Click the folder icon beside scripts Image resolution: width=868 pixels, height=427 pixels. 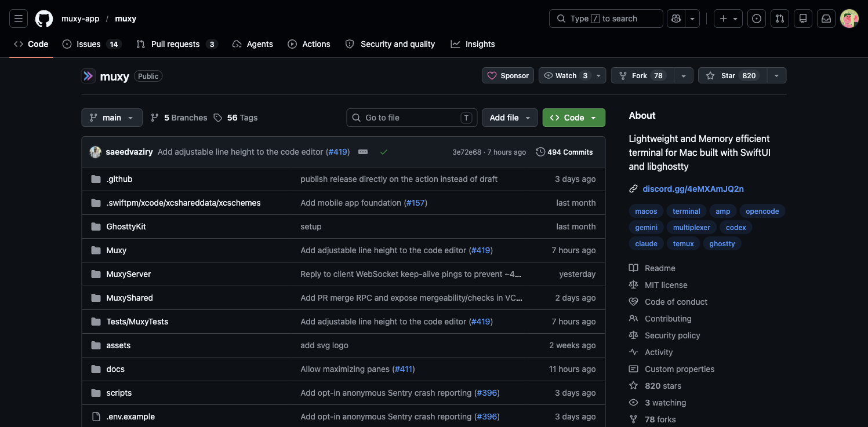point(96,393)
